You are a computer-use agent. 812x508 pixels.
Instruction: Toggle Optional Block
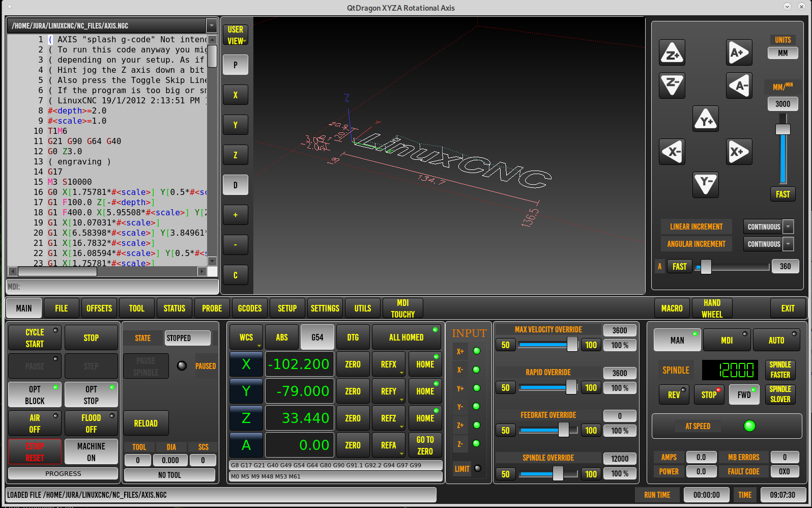(35, 395)
